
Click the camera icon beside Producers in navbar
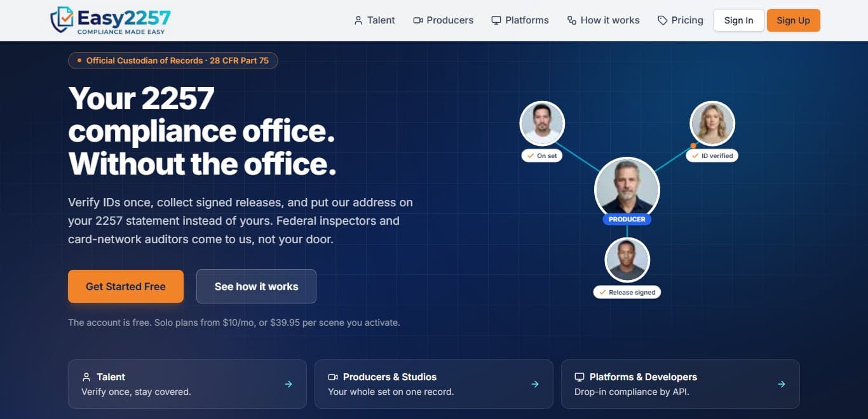pos(417,20)
